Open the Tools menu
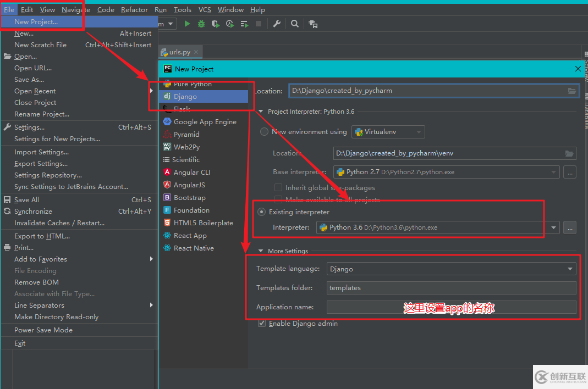588x389 pixels. [182, 10]
